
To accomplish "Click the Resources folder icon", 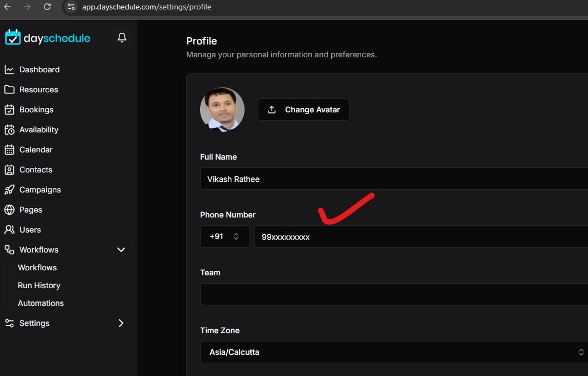I will [x=9, y=90].
